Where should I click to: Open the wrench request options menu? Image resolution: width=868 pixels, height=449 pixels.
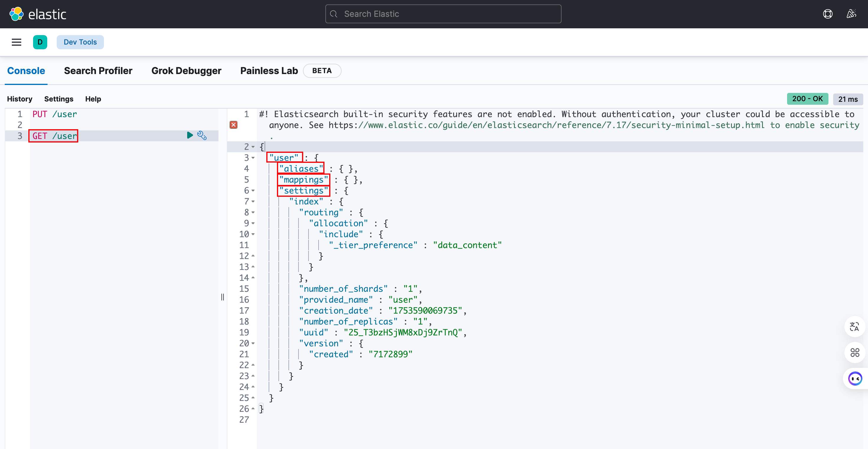[202, 135]
